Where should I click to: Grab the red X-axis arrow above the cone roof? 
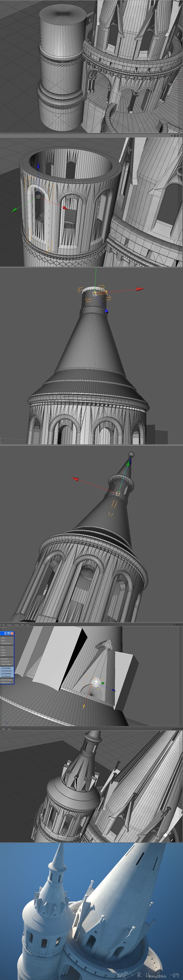[140, 290]
